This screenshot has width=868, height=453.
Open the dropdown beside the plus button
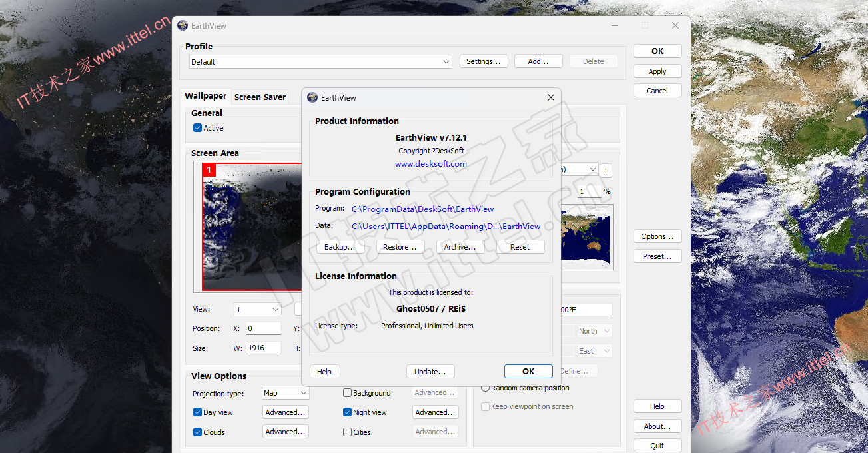click(580, 170)
